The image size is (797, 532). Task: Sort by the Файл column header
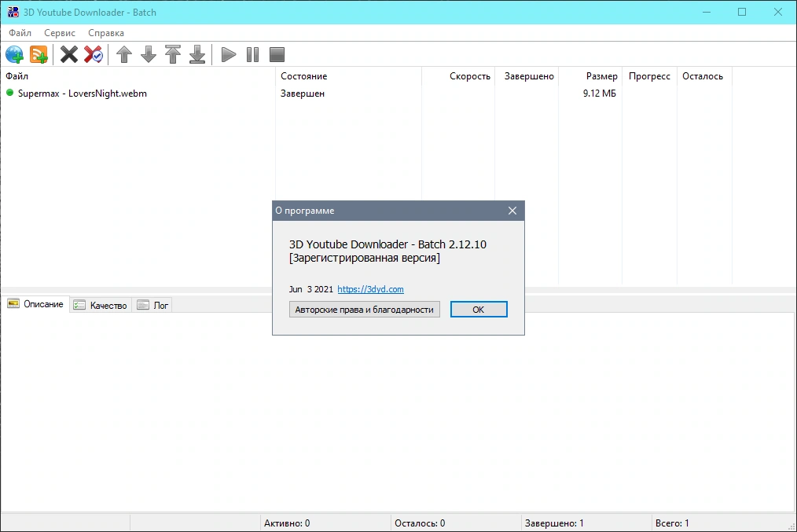click(138, 76)
